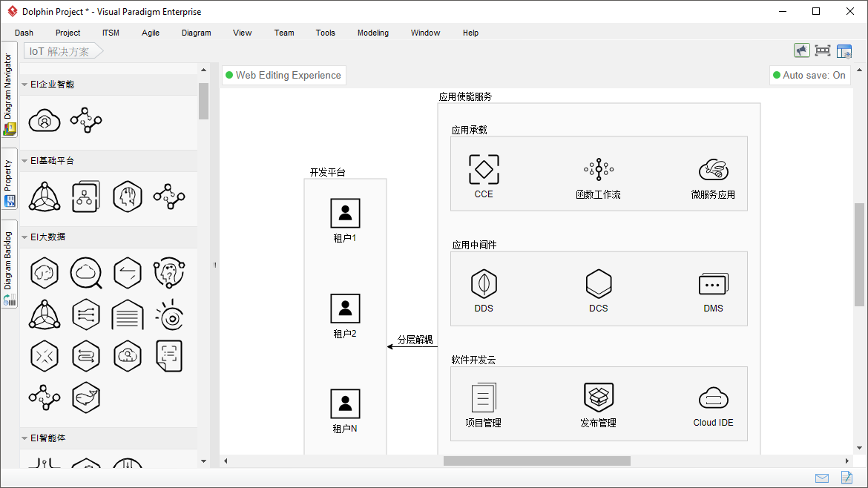Open the Agile menu
Viewport: 868px width, 488px height.
tap(151, 33)
